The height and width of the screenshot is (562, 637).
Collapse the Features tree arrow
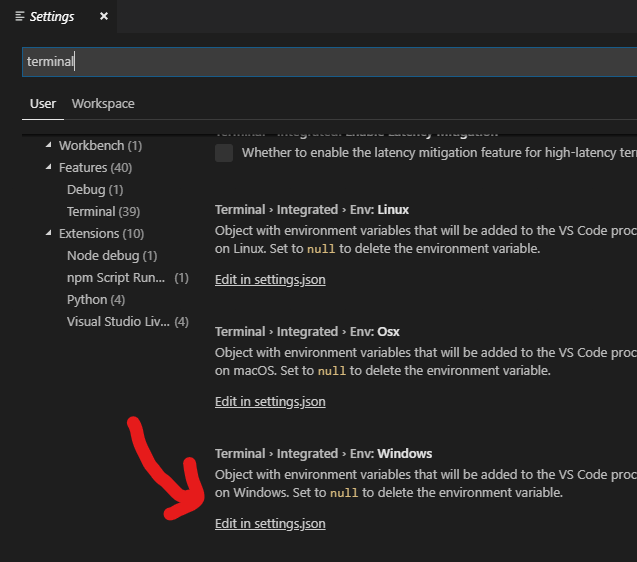coord(48,168)
